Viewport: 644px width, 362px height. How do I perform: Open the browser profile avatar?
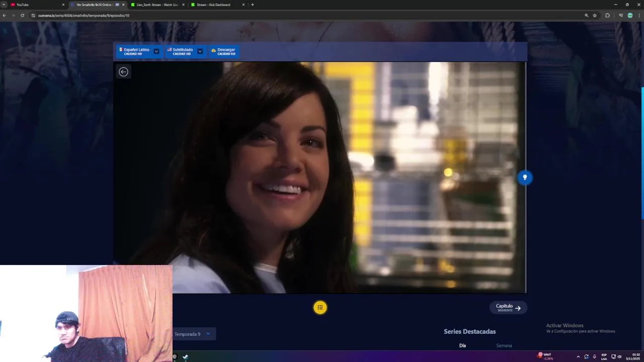[630, 16]
